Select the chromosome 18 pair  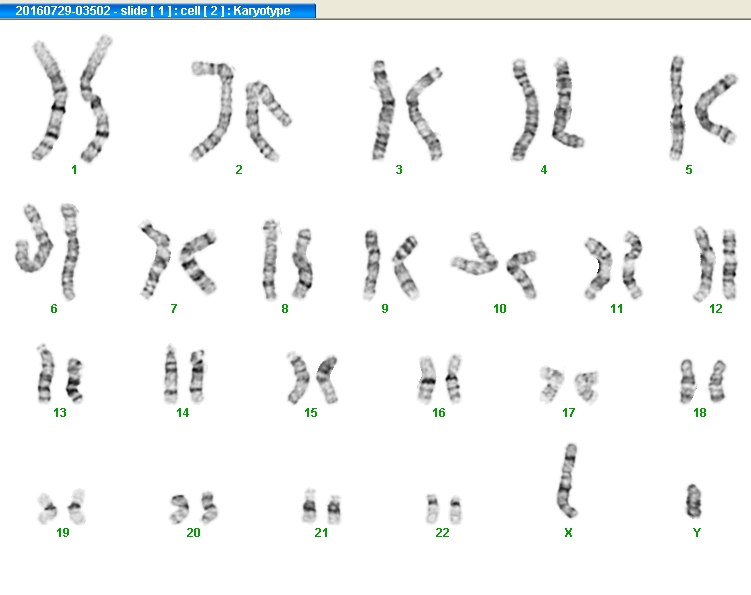pos(703,381)
